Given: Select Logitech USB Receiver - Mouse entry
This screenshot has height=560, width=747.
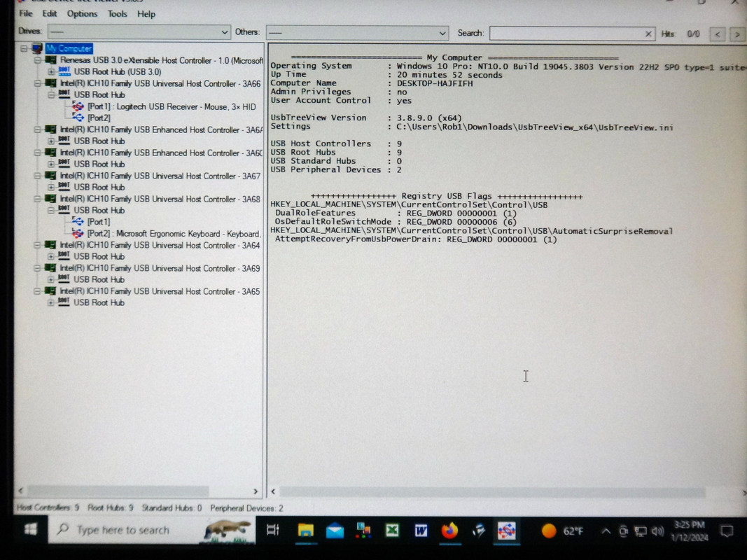Looking at the screenshot, I should coord(172,106).
